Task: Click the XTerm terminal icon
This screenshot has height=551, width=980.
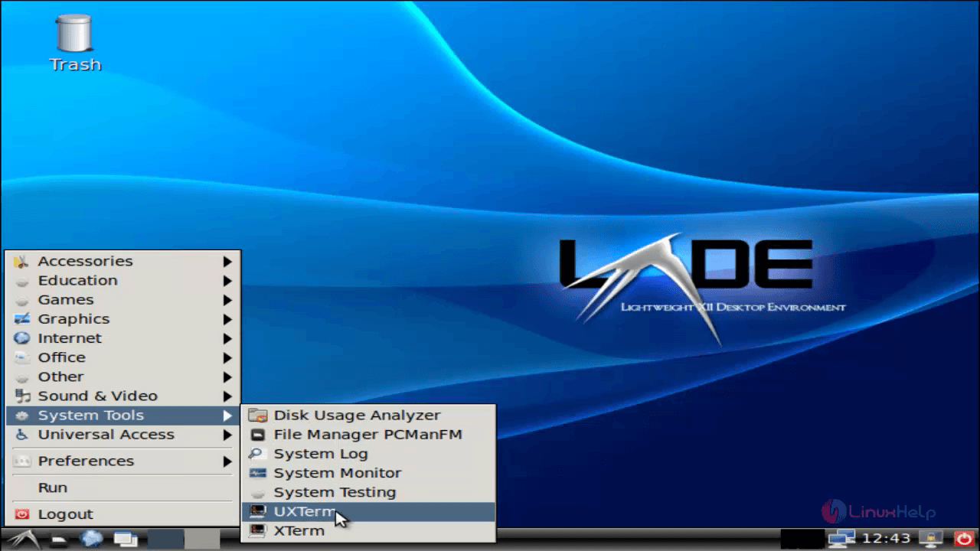Action: tap(258, 530)
